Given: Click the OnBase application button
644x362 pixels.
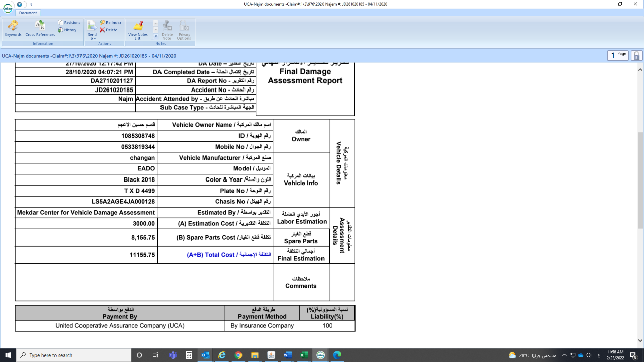Looking at the screenshot, I should tap(7, 8).
